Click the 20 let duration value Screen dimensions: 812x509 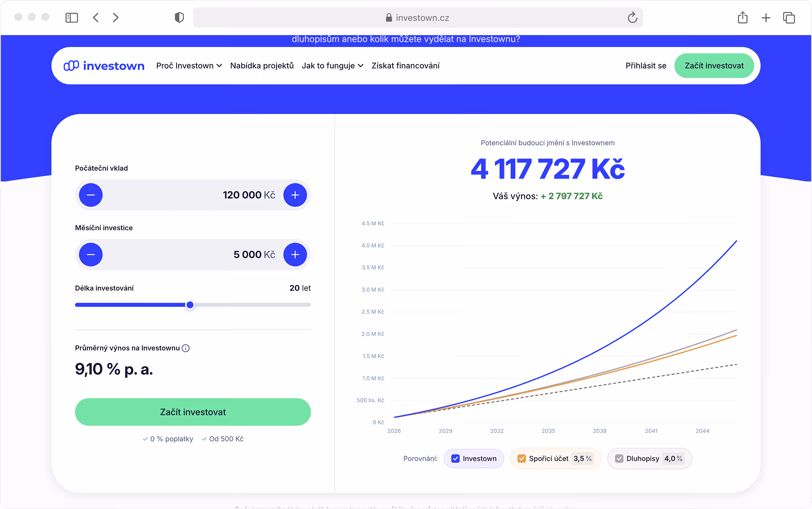click(x=300, y=288)
